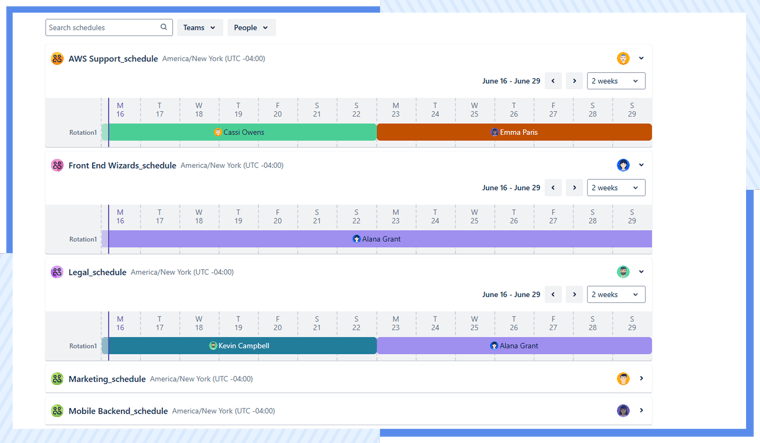Click Rotation1 label in Front End Wizards schedule

[83, 239]
